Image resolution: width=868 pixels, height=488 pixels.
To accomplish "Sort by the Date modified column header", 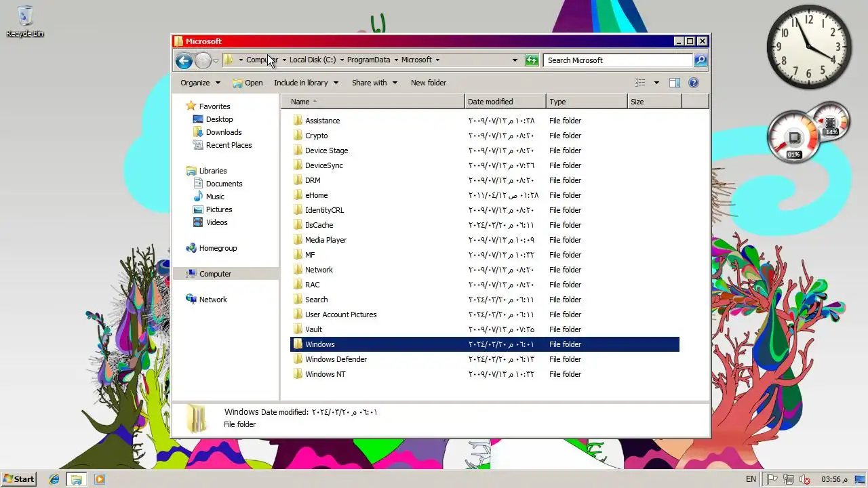I will tap(505, 102).
